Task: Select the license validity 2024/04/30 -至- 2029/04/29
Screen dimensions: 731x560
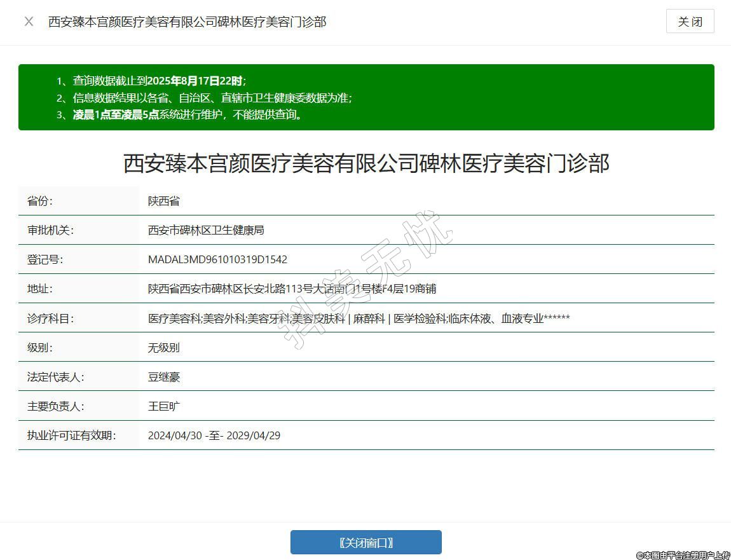Action: 214,435
